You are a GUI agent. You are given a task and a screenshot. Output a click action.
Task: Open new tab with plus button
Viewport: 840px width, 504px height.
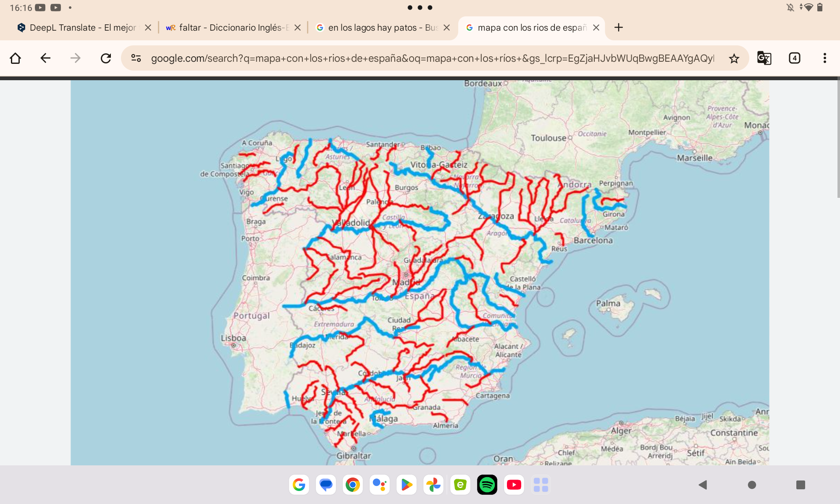click(618, 28)
